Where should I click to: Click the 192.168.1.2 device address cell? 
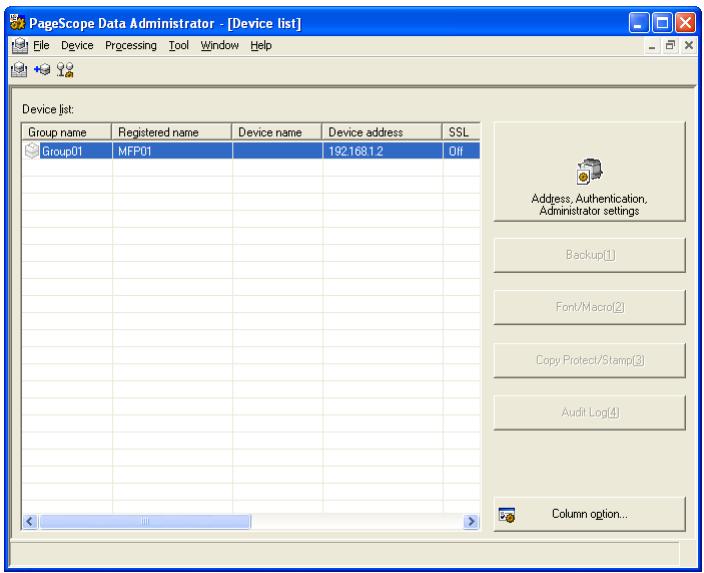383,151
